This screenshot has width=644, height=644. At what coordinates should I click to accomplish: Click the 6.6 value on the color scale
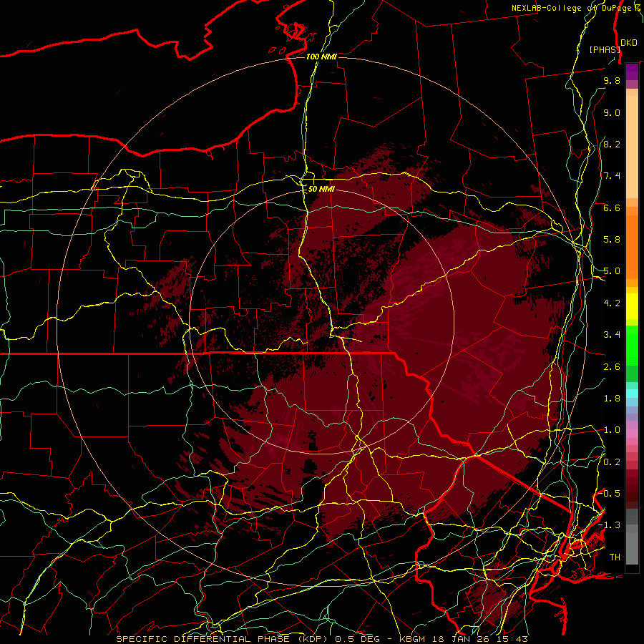pyautogui.click(x=612, y=208)
